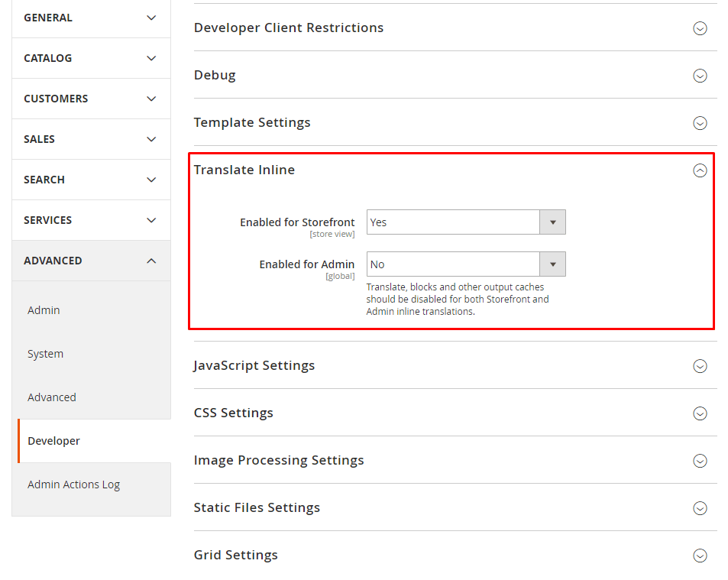Click the Enabled for Admin label
The height and width of the screenshot is (580, 728).
point(307,264)
